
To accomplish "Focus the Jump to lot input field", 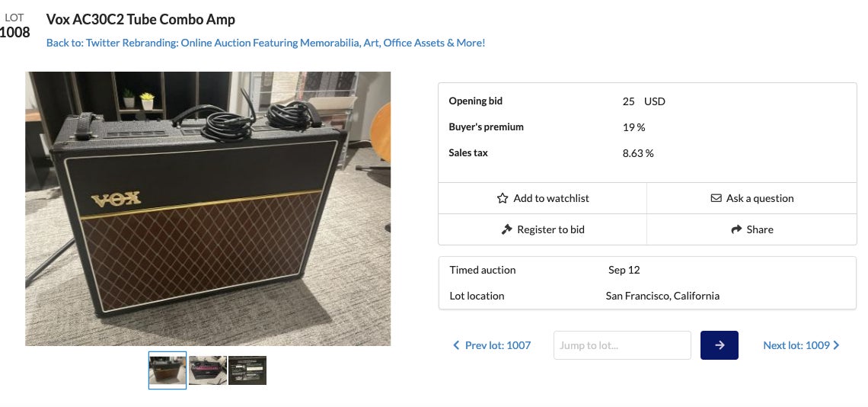I will [622, 345].
